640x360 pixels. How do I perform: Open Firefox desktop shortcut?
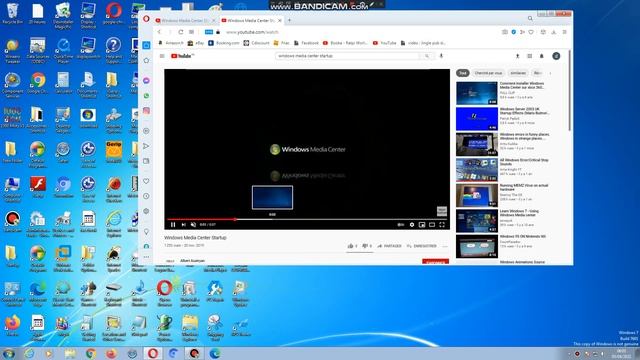point(12,325)
